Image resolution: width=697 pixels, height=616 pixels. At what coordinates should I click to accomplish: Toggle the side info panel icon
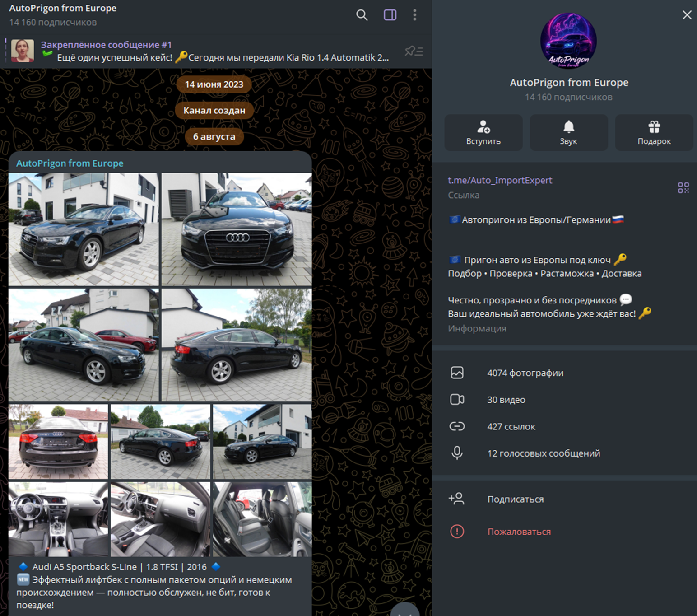coord(390,15)
